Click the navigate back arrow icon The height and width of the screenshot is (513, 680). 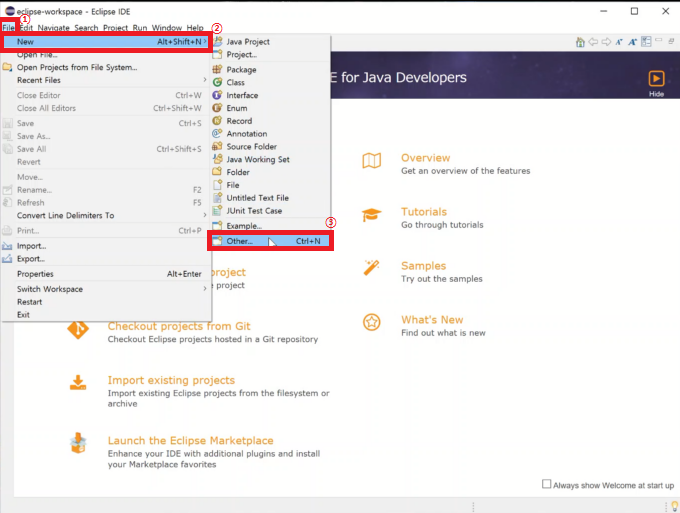(x=593, y=42)
